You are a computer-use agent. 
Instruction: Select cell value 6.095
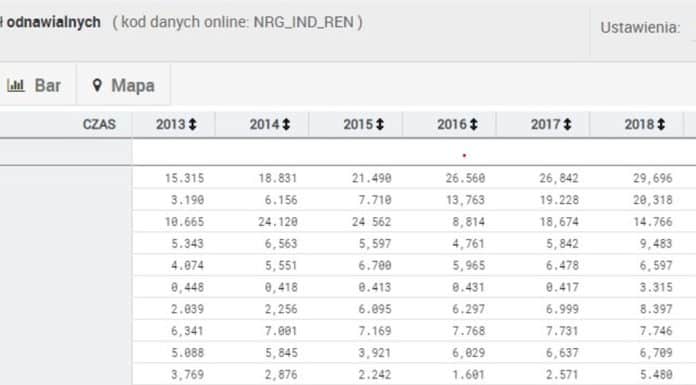[375, 309]
